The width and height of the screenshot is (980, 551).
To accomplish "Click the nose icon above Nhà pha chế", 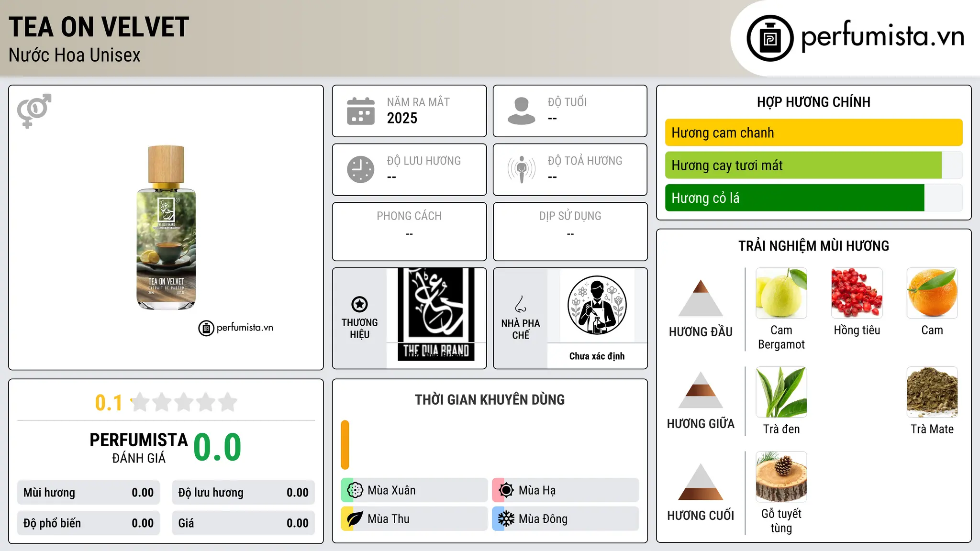I will click(x=521, y=304).
